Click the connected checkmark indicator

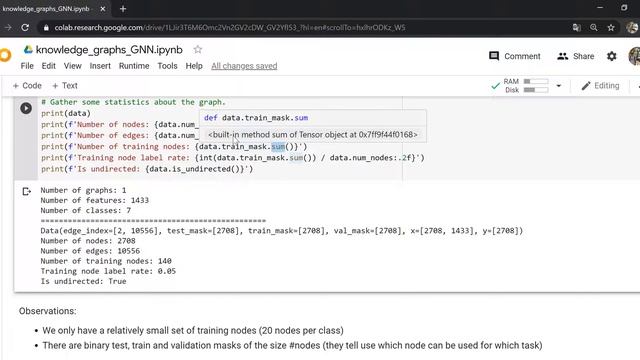(x=496, y=86)
